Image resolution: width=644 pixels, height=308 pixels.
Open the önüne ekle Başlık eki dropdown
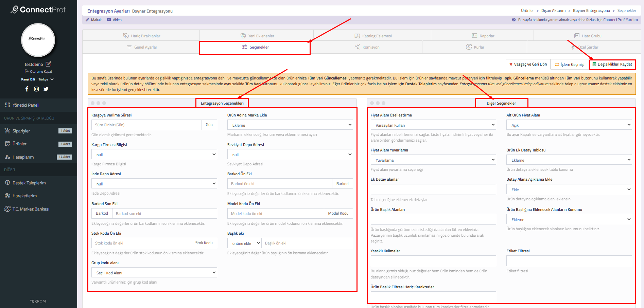click(244, 243)
